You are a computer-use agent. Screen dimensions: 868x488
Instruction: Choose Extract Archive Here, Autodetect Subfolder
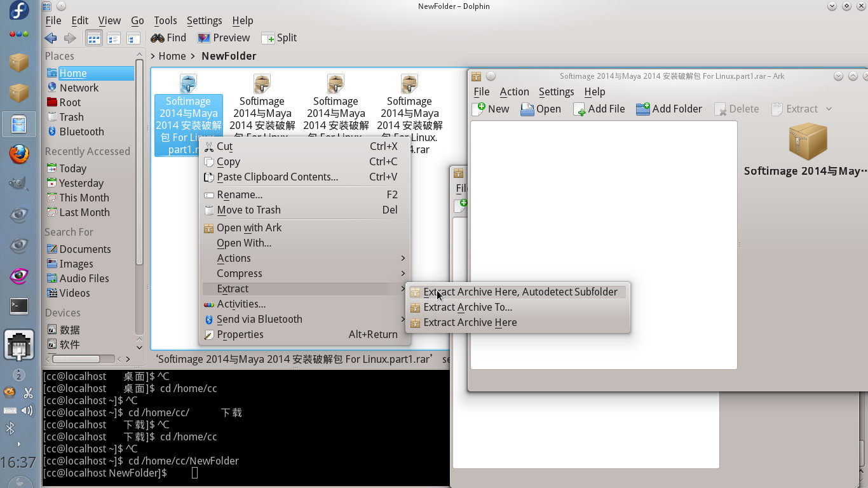click(x=518, y=292)
